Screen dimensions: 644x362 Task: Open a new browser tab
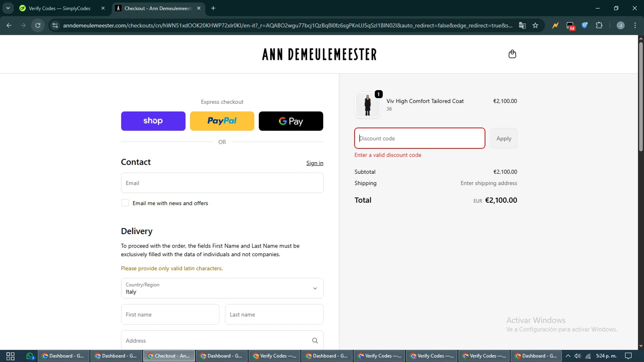(213, 8)
